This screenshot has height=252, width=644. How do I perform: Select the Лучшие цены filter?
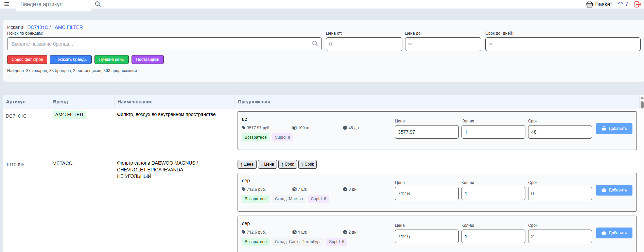[x=111, y=60]
